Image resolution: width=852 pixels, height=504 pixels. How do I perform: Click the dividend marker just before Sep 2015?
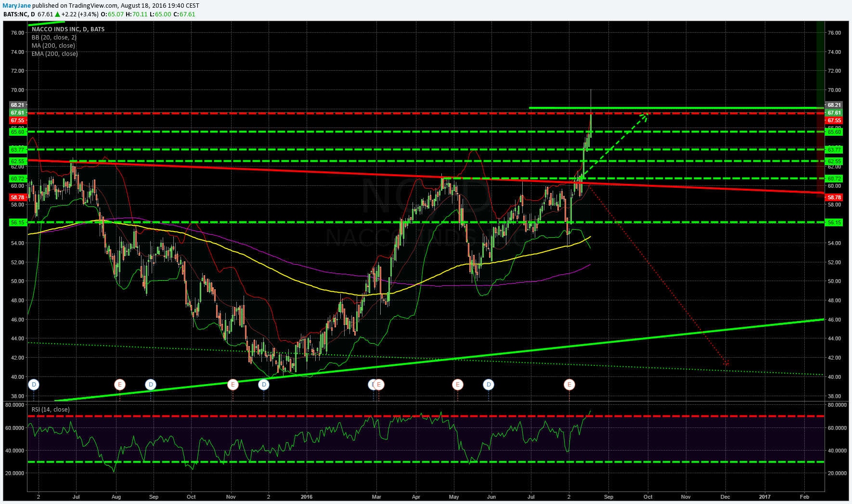(151, 384)
